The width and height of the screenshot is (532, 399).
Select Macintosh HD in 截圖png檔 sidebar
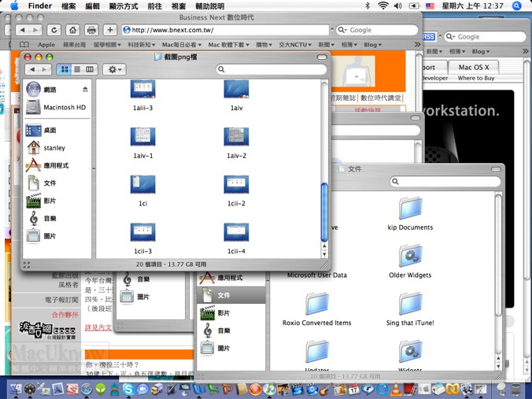[x=56, y=107]
